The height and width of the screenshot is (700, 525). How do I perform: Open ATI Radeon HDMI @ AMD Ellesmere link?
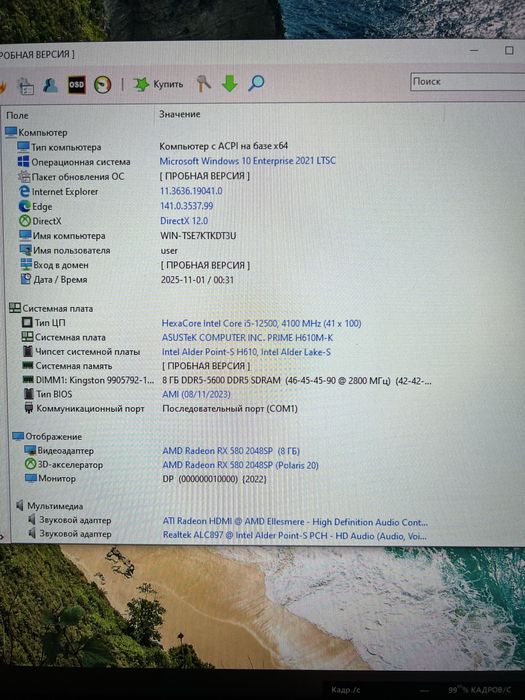pos(295,521)
